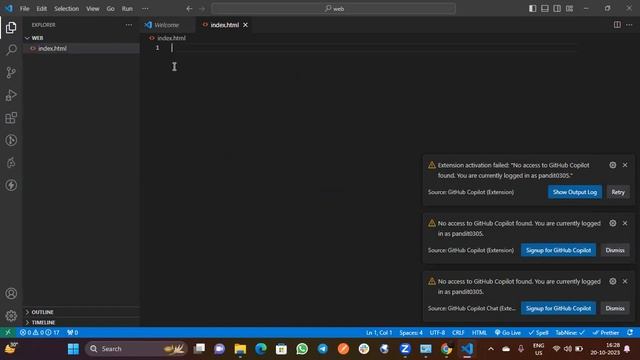Open Explorer panel Views and More Actions ellipsis
The image size is (640, 360).
click(129, 25)
